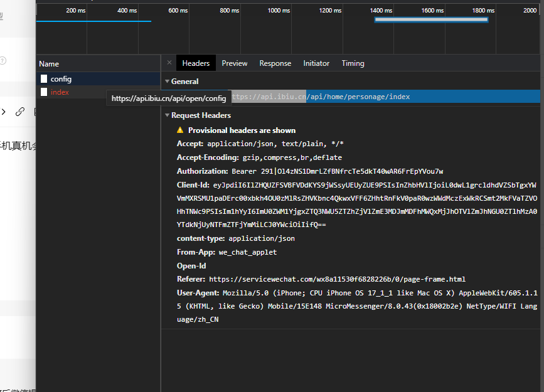This screenshot has height=392, width=544.
Task: Click the Client-Id header value
Action: point(357,204)
